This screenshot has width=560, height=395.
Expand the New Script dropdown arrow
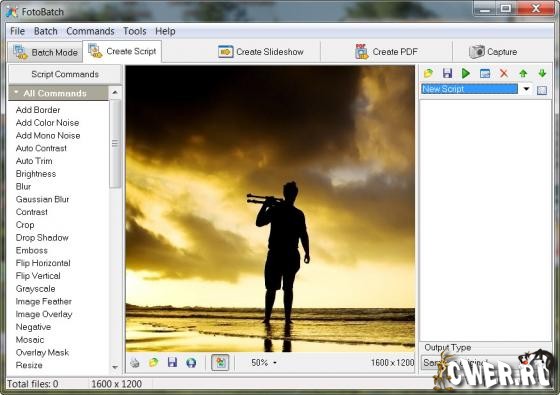[526, 89]
